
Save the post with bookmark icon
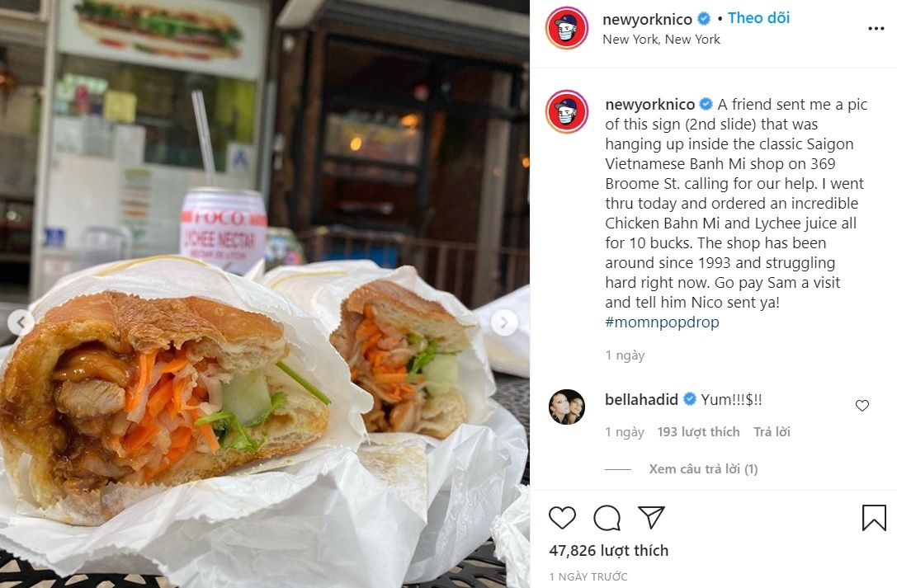point(874,518)
